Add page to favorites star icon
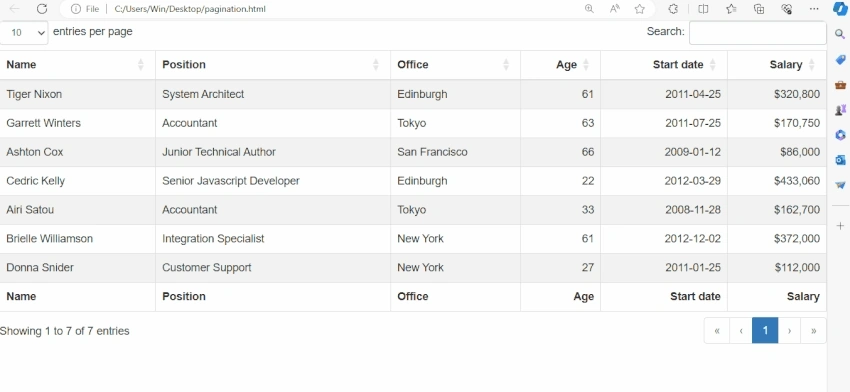Screen dimensions: 850x392 tap(640, 9)
